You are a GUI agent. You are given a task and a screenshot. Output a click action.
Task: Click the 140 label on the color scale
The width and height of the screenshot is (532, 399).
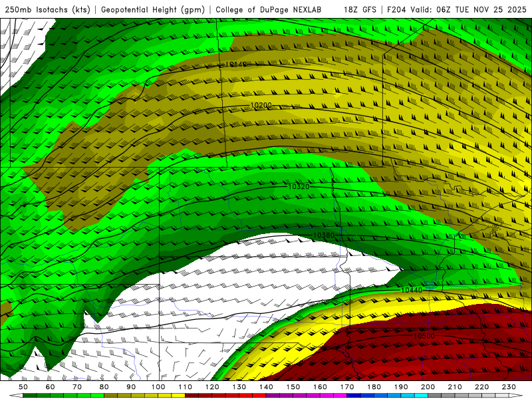point(266,387)
